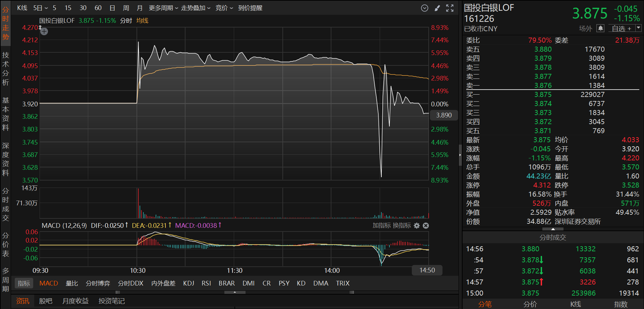Image resolution: width=644 pixels, height=309 pixels.
Task: Switch to 分价 tab in trades panel
Action: [x=530, y=304]
